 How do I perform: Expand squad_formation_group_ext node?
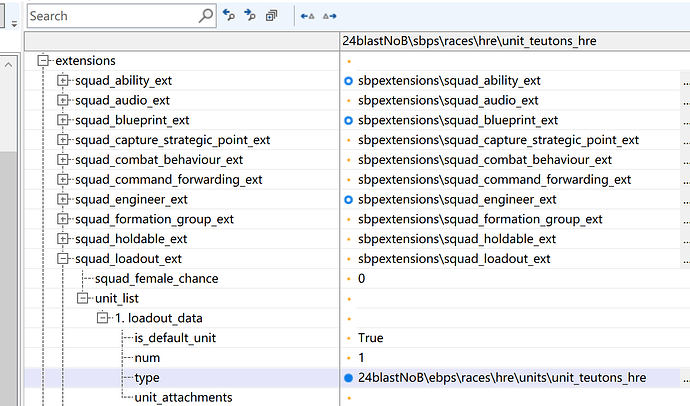pos(63,219)
